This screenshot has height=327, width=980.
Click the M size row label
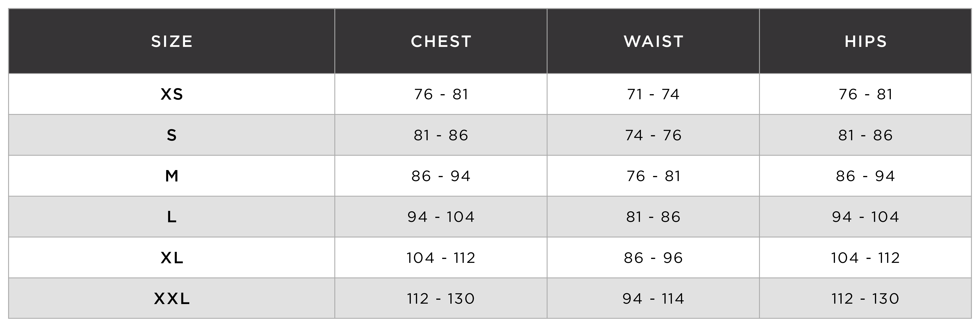point(172,176)
